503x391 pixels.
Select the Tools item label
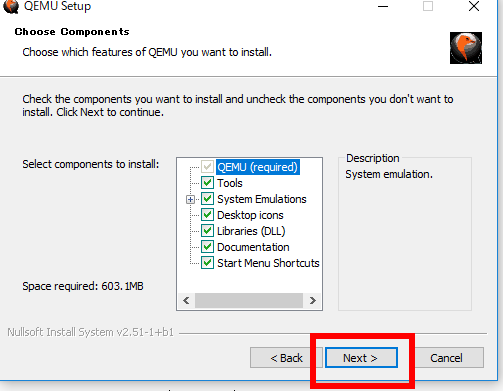pos(230,183)
